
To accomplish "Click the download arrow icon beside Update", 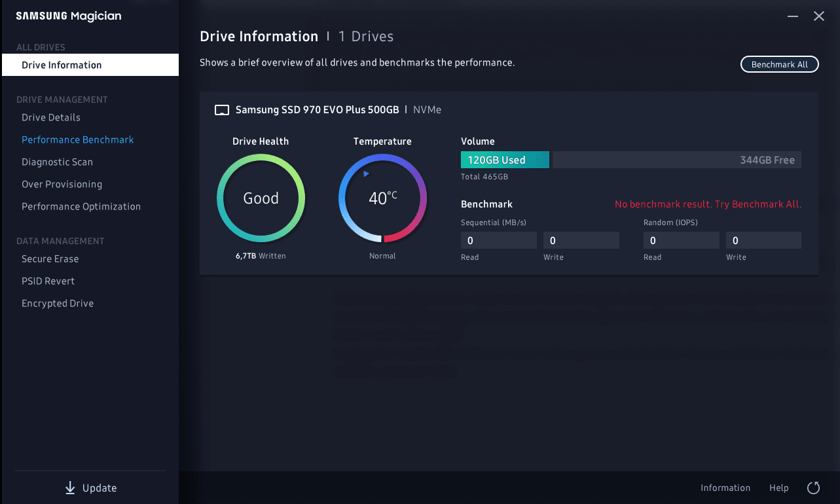I will 70,488.
